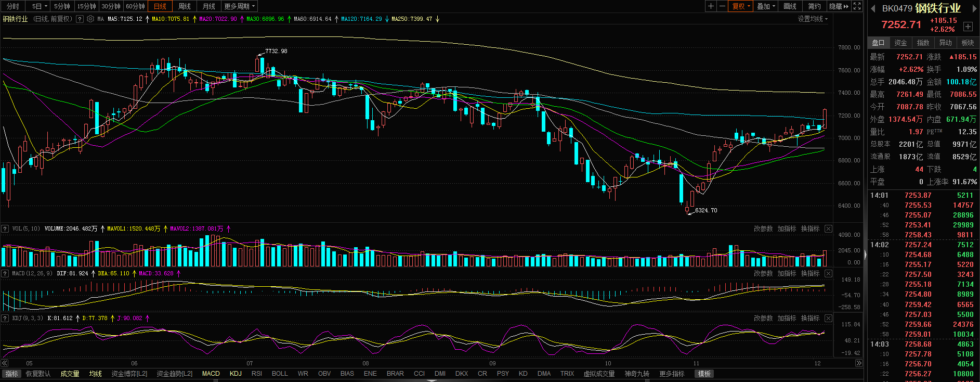Open 神奇九转 indicator
The height and width of the screenshot is (382, 980).
[637, 374]
